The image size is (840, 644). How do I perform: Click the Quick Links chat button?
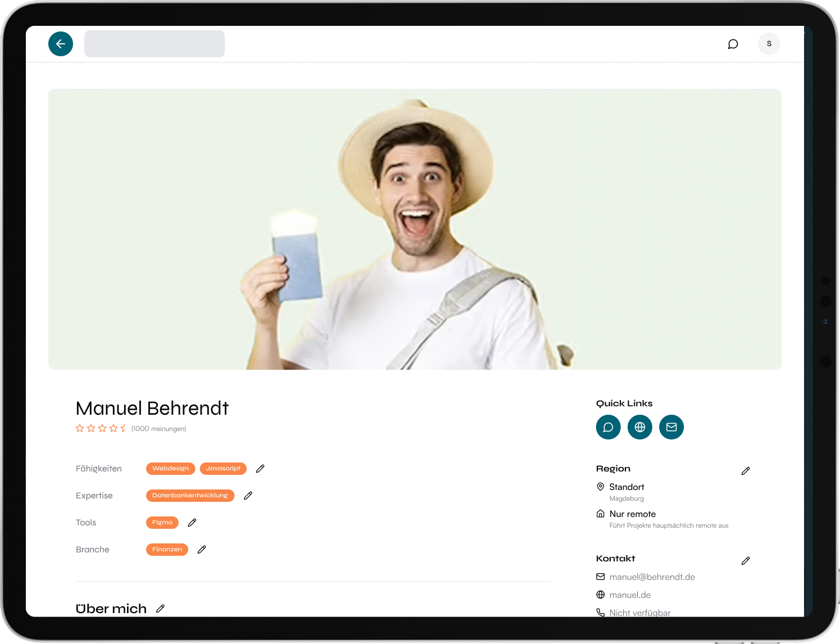(608, 427)
